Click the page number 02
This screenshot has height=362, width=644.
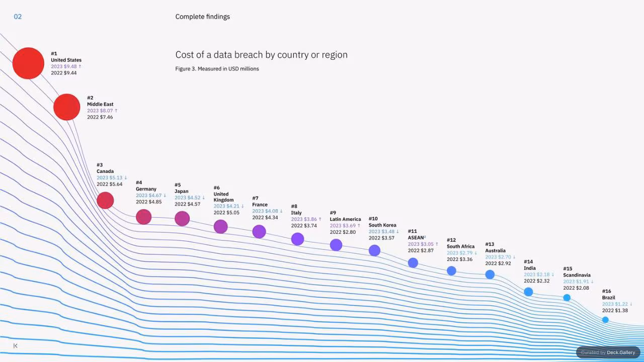(x=18, y=17)
